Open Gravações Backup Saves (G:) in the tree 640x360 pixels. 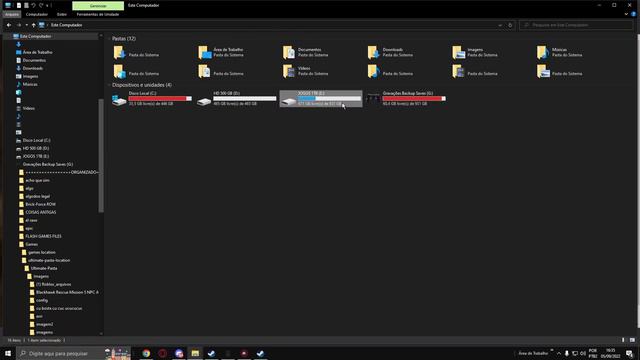tap(48, 164)
